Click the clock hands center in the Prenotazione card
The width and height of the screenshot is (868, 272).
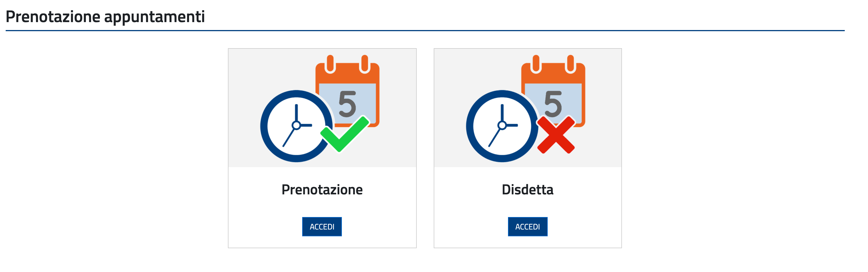click(x=296, y=126)
